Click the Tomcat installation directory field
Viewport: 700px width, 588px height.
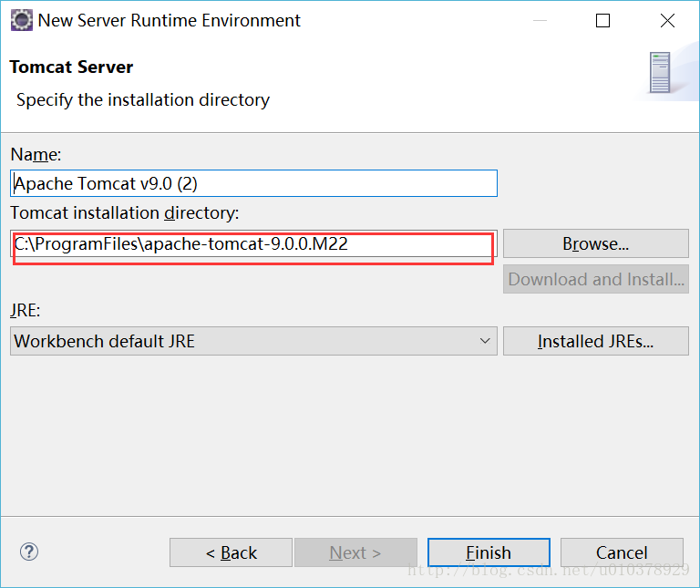click(253, 243)
